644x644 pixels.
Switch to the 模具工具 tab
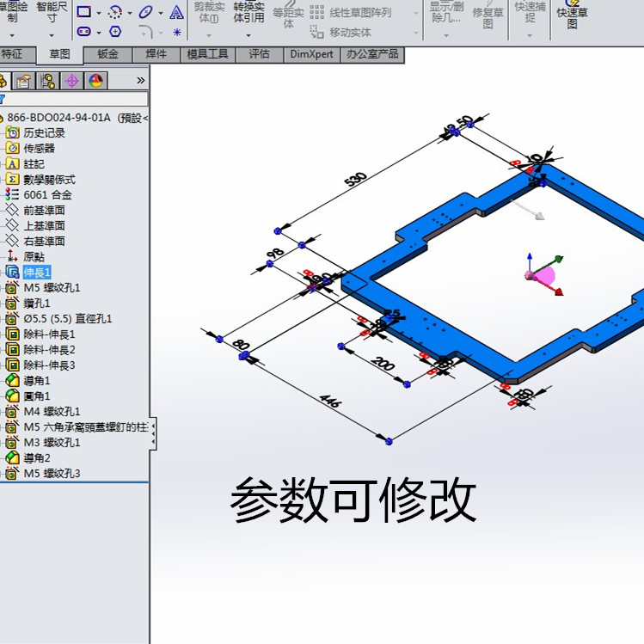pyautogui.click(x=208, y=54)
